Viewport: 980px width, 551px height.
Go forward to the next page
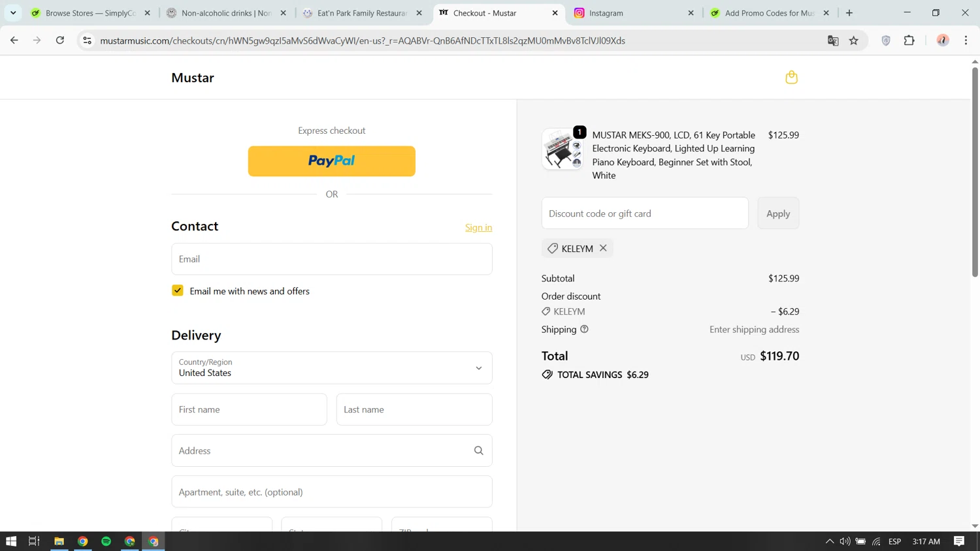37,40
